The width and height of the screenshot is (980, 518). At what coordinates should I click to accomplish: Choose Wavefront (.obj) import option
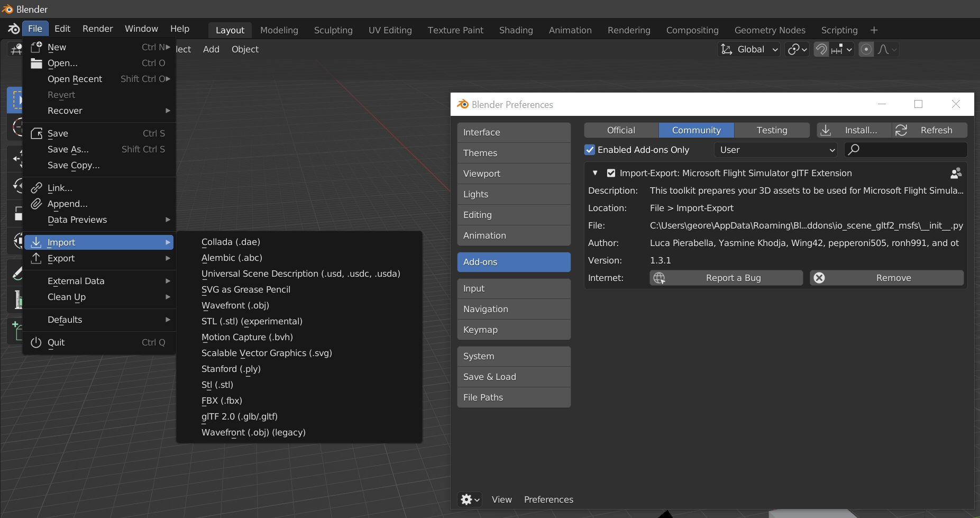(x=299, y=305)
